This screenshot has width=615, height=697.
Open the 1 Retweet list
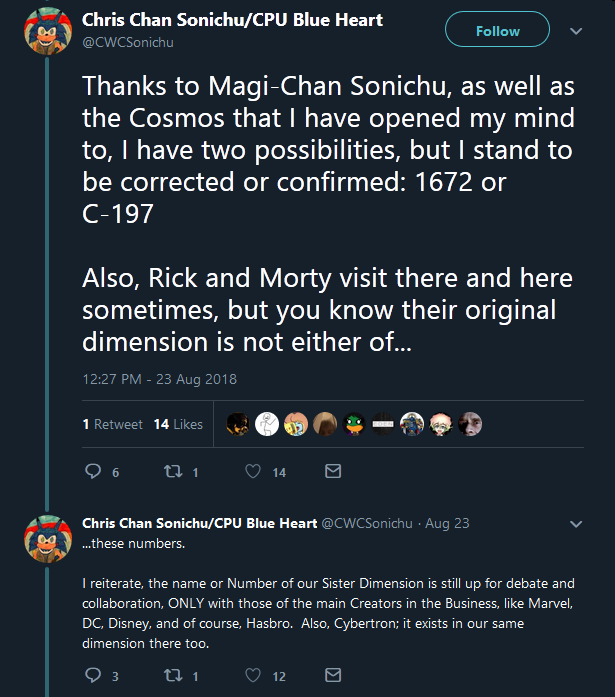(x=112, y=424)
